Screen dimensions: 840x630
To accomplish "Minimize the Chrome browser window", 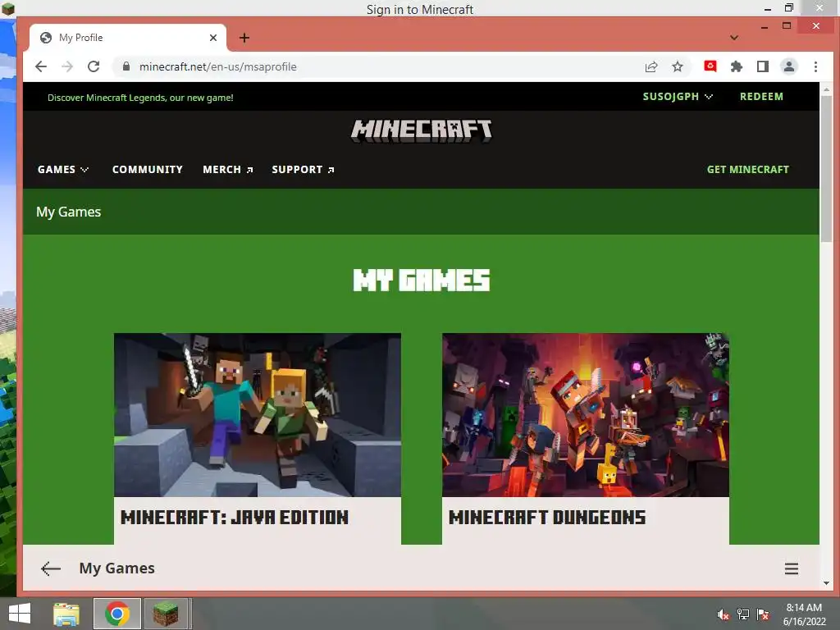I will tap(765, 25).
